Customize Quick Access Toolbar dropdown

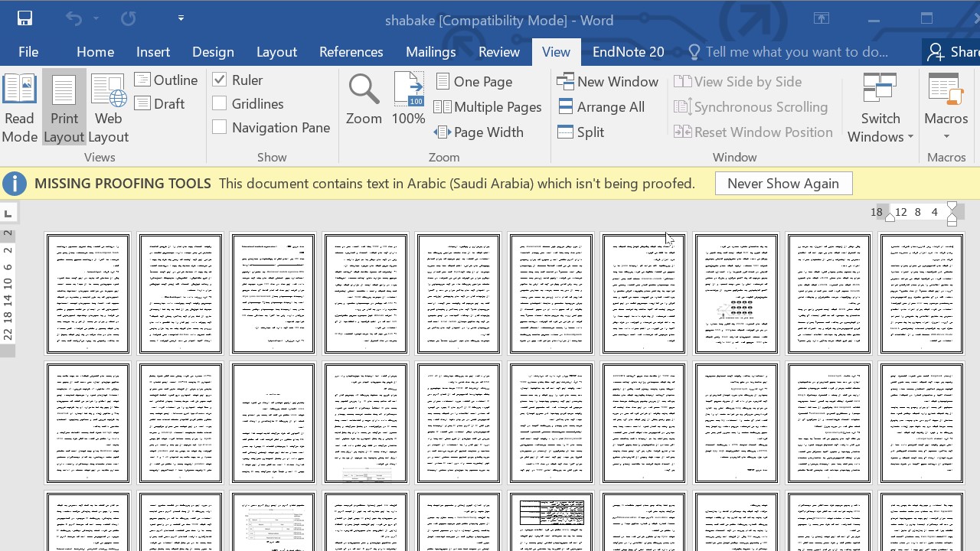tap(181, 18)
